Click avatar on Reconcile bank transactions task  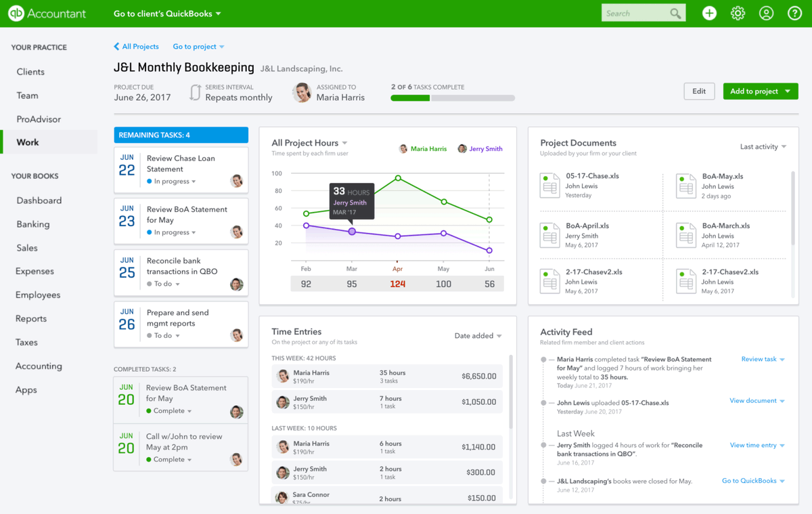[x=236, y=284]
